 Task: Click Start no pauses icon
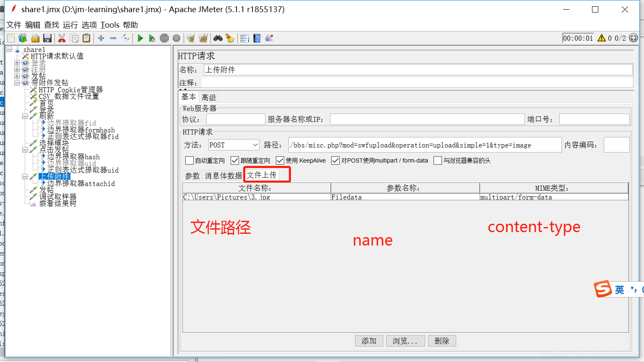[152, 38]
